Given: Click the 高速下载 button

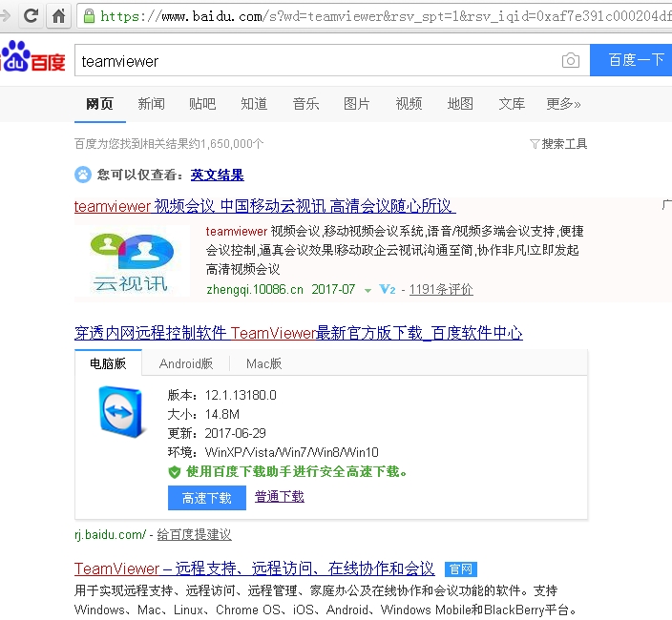Looking at the screenshot, I should coord(207,498).
